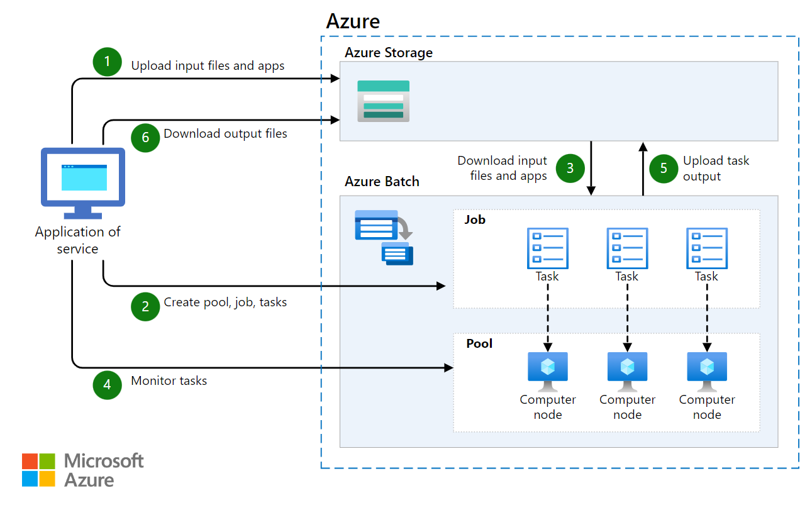The height and width of the screenshot is (505, 812).
Task: Click "Computer node" label under middle node
Action: [628, 407]
